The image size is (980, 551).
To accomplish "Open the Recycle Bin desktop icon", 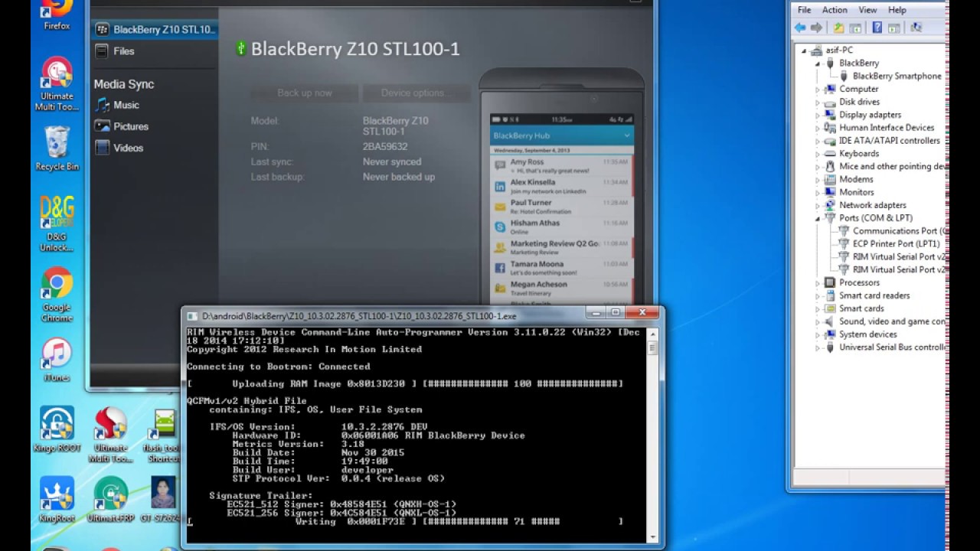I will (57, 149).
